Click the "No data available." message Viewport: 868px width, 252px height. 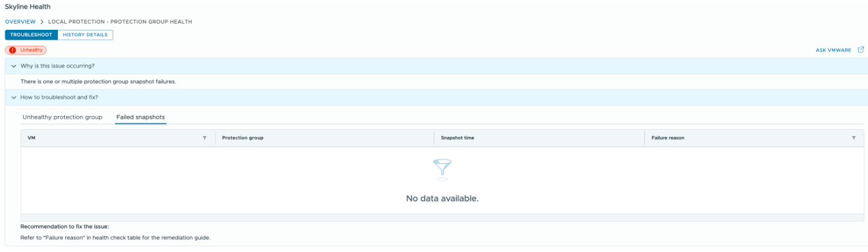(x=442, y=199)
